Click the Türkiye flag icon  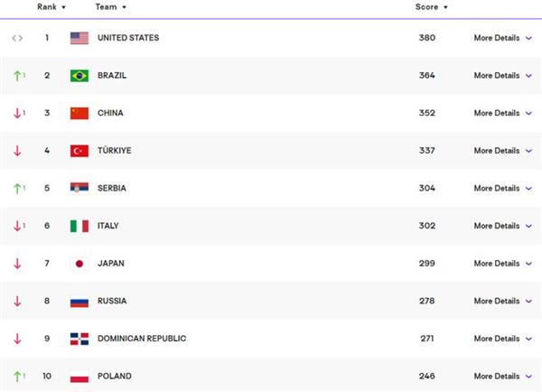coord(79,151)
